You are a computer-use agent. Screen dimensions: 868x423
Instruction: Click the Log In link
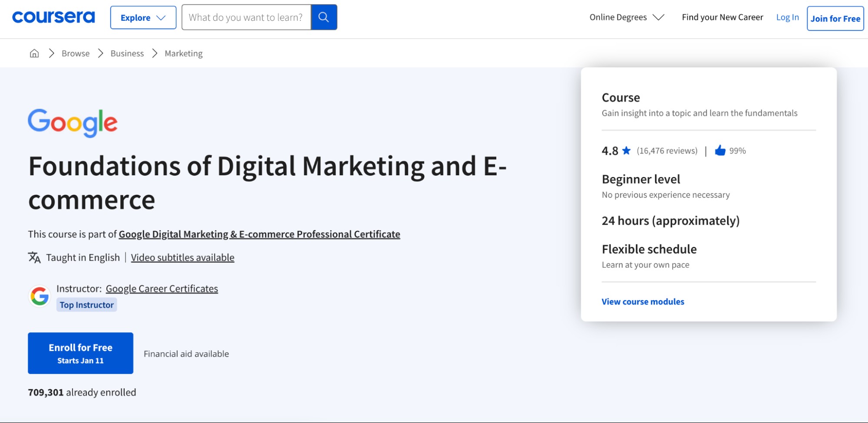(x=787, y=17)
